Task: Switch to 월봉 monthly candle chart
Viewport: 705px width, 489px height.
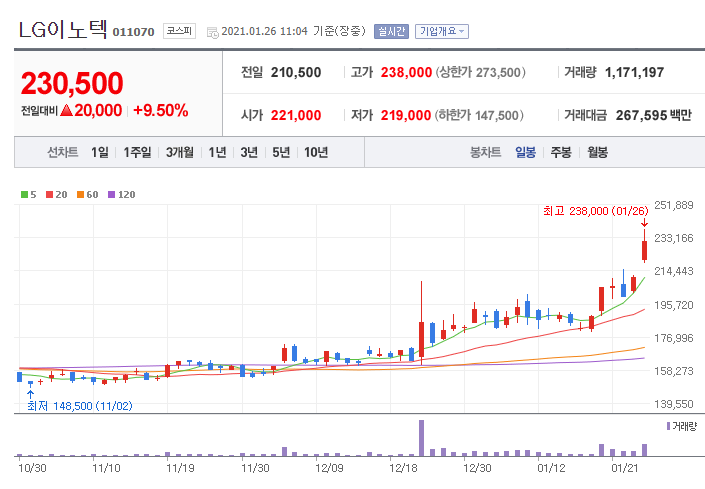Action: [x=597, y=152]
